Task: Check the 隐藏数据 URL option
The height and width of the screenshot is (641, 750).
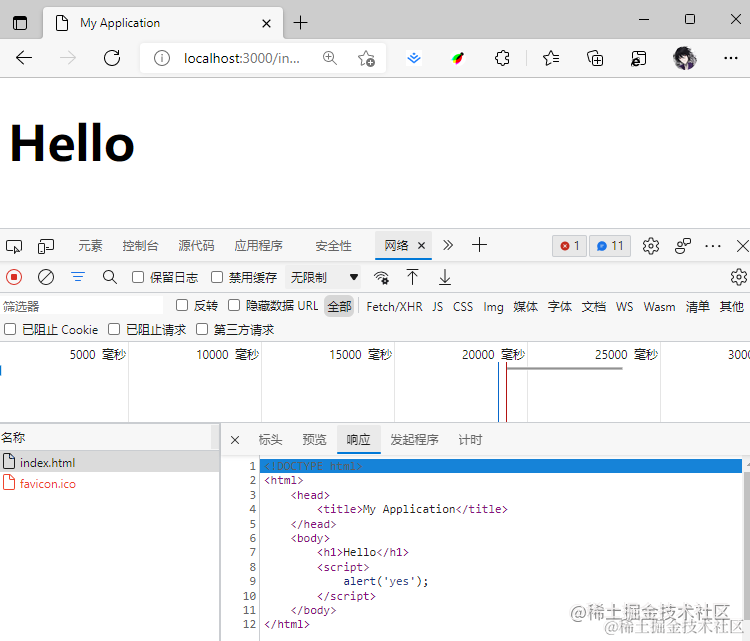Action: pyautogui.click(x=234, y=305)
